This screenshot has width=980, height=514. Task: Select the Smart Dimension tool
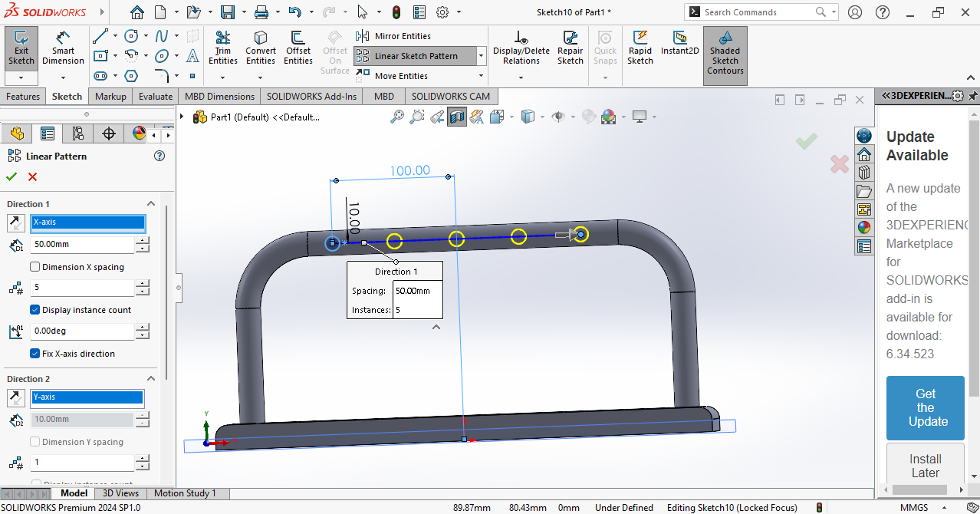(63, 48)
